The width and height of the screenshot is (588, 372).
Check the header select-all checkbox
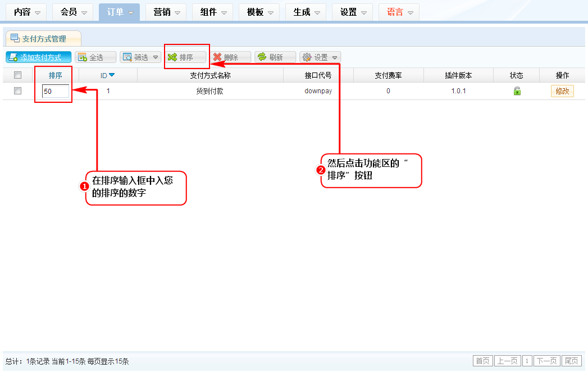pyautogui.click(x=17, y=75)
